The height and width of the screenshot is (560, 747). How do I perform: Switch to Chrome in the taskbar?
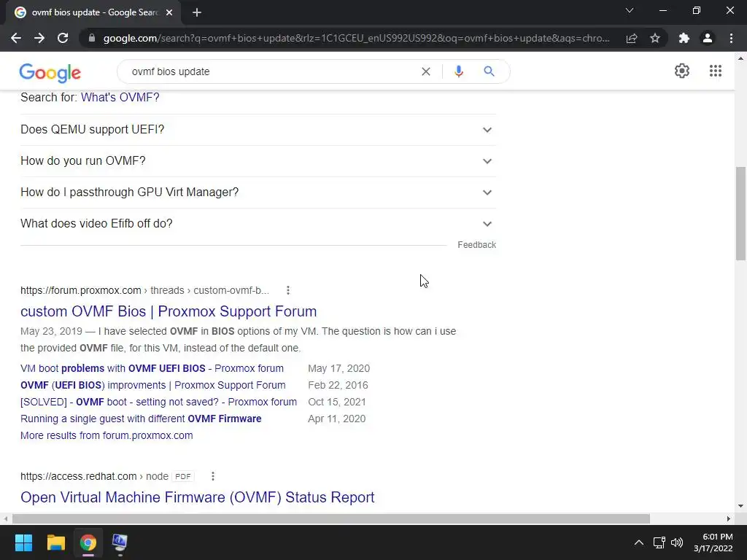pyautogui.click(x=88, y=542)
